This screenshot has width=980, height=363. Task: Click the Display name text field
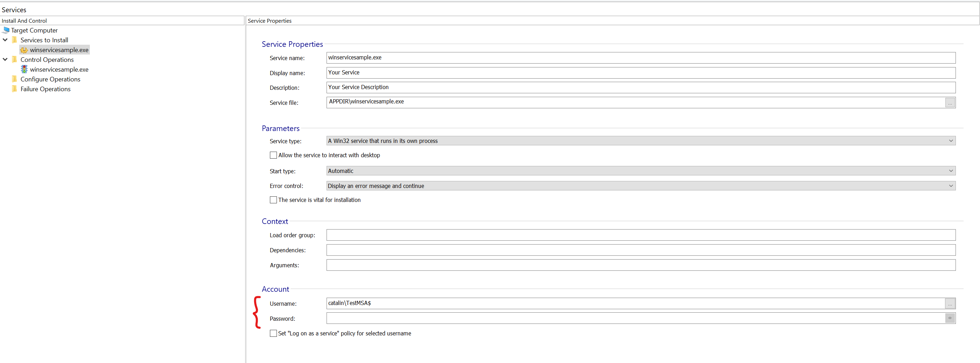tap(640, 73)
